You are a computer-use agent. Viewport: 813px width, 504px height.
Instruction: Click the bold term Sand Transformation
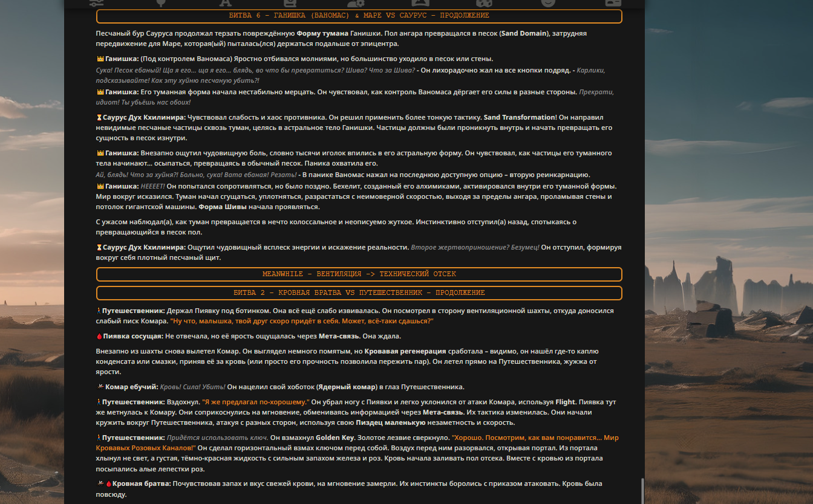(x=520, y=117)
